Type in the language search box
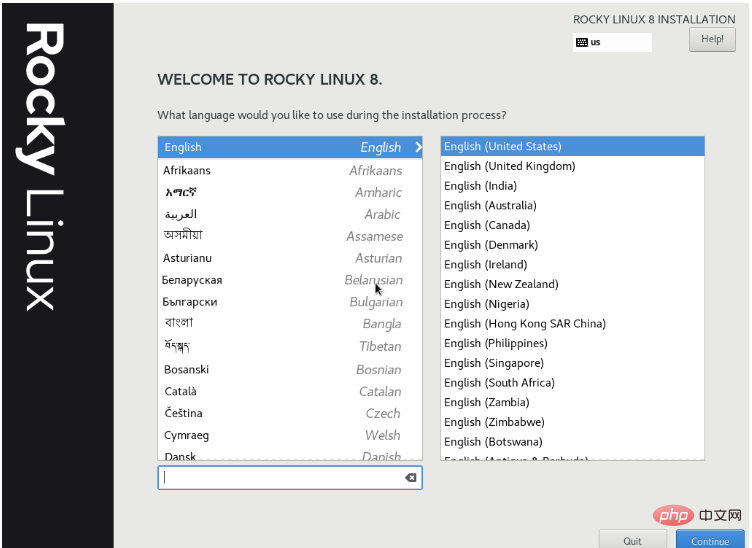This screenshot has height=548, width=752. [280, 478]
